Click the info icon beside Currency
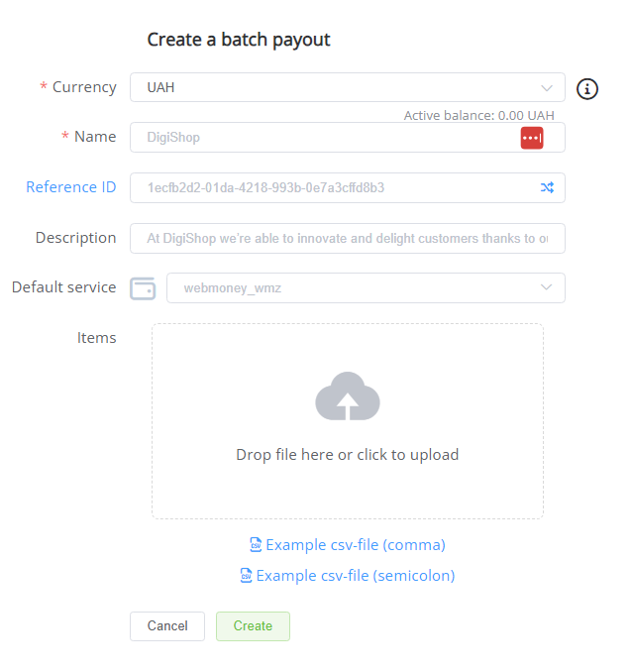The image size is (631, 672). [587, 89]
